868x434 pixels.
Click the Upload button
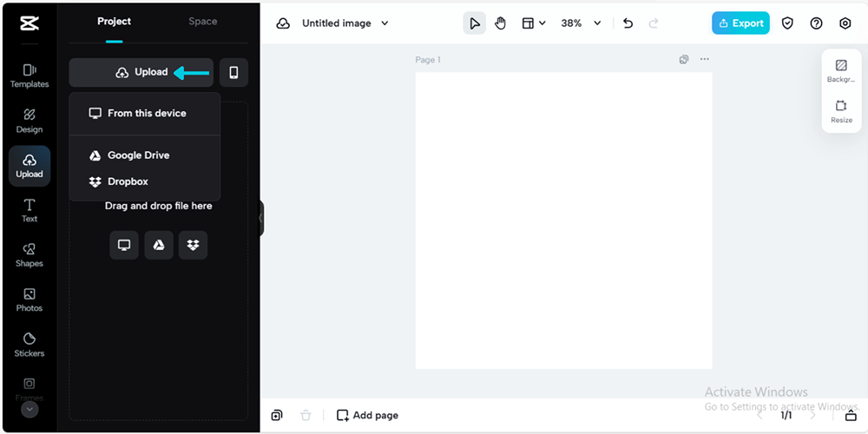(141, 73)
